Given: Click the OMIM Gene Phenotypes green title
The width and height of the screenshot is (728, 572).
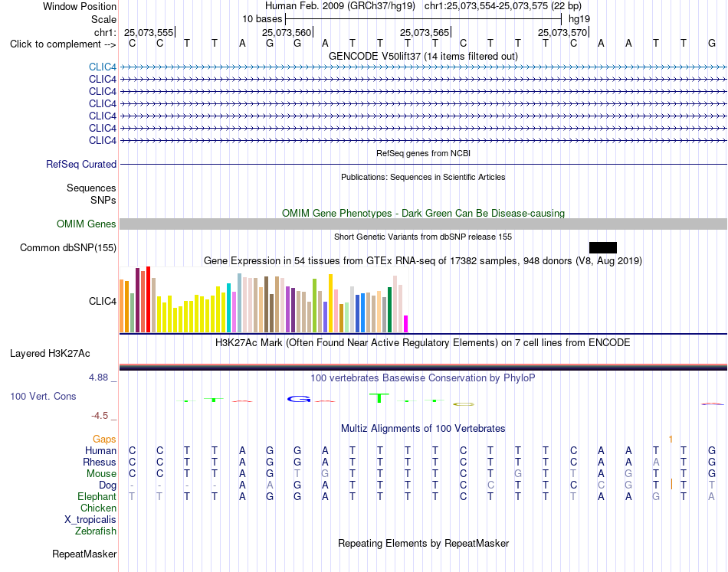Looking at the screenshot, I should (x=424, y=213).
